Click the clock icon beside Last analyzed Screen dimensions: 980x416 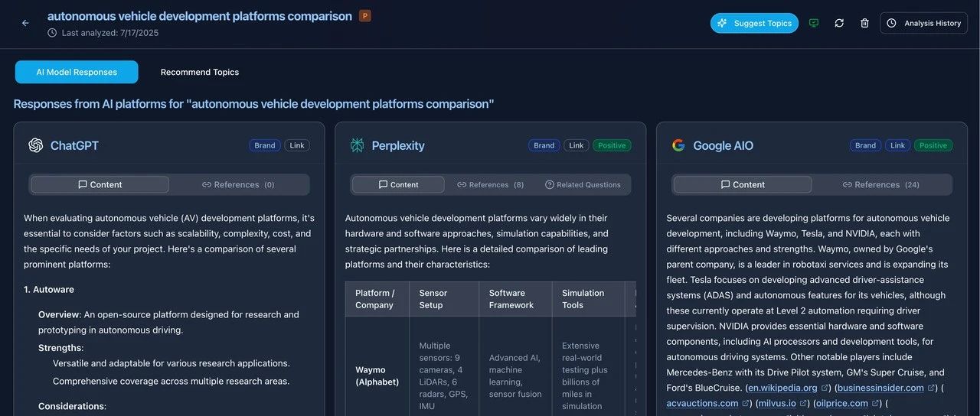(52, 33)
